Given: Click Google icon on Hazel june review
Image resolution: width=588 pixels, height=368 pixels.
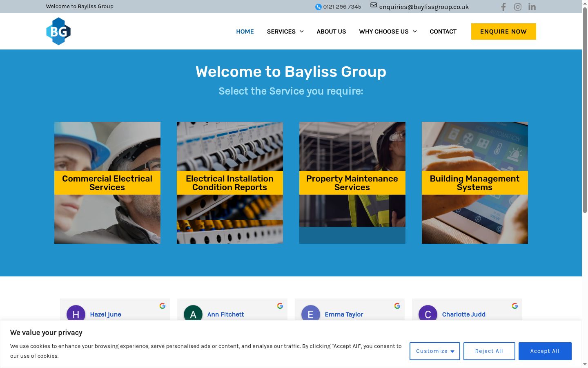Looking at the screenshot, I should [x=163, y=306].
